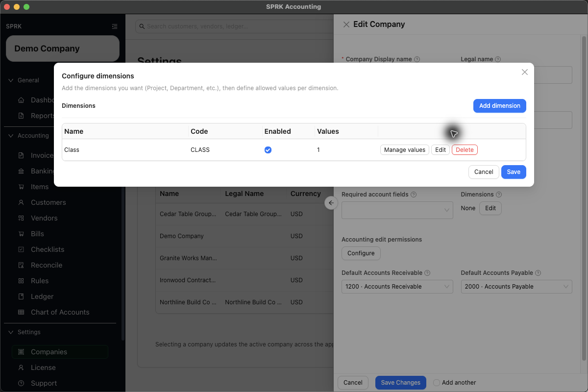Click the search customers, vendors, ledger field
The width and height of the screenshot is (588, 392).
point(235,26)
